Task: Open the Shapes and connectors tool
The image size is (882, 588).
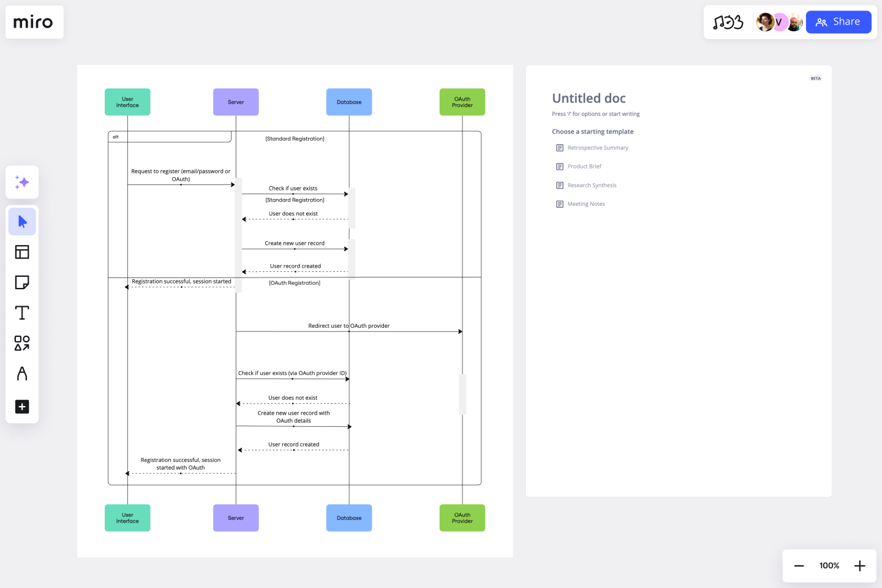Action: (22, 344)
